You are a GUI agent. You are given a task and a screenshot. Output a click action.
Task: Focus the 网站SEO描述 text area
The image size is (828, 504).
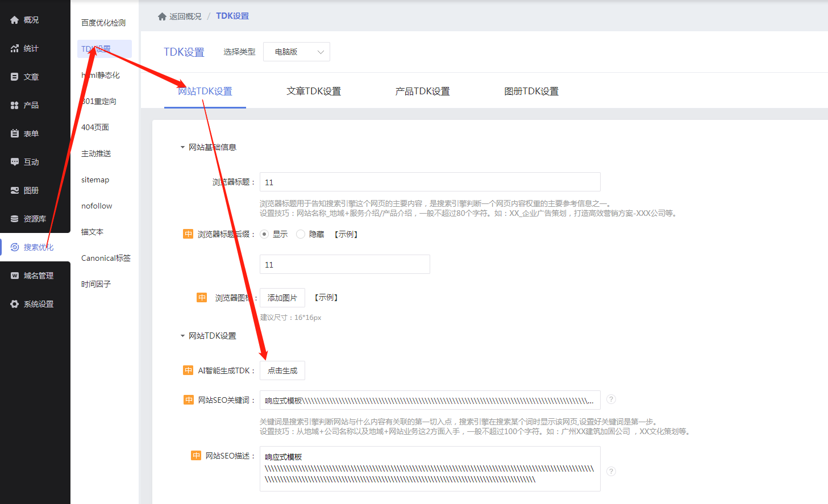(430, 469)
